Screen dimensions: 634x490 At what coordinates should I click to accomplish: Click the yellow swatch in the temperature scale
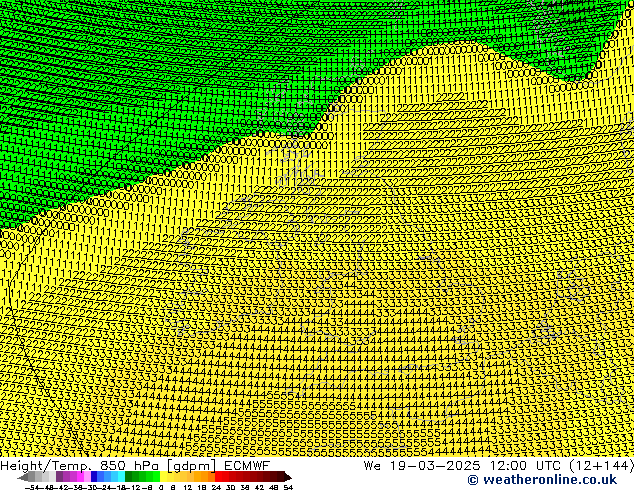[x=163, y=477]
